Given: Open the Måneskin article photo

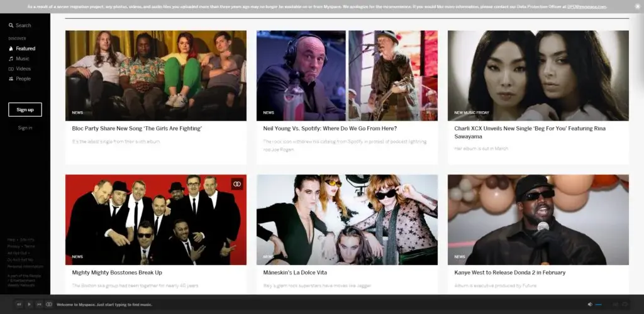Looking at the screenshot, I should click(347, 220).
